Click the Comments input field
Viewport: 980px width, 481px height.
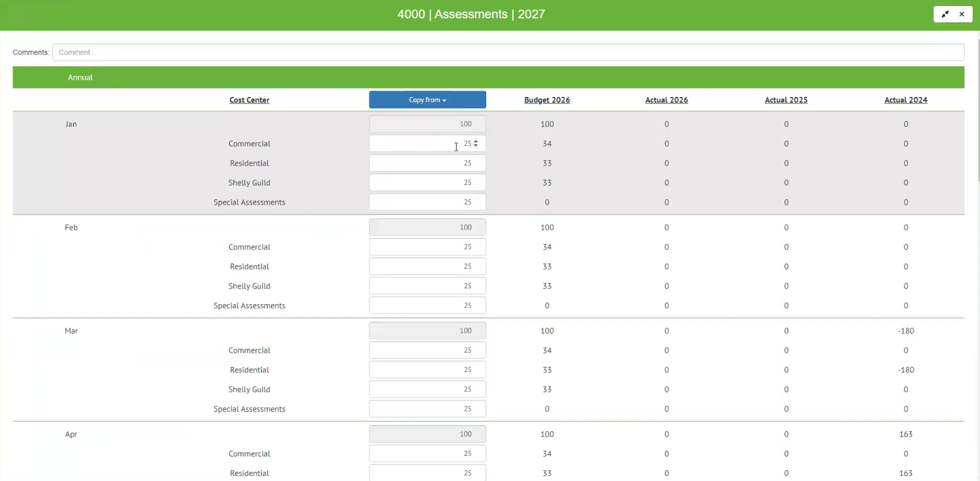coord(508,52)
